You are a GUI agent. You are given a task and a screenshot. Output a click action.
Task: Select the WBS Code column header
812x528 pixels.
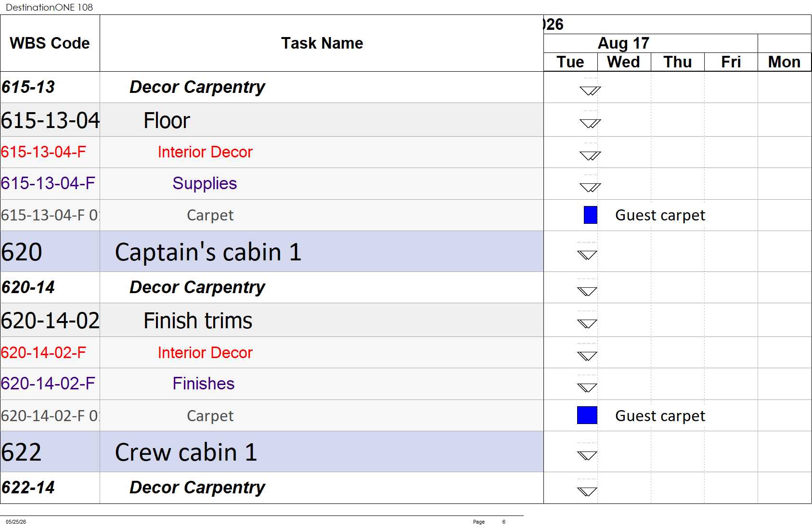coord(50,43)
